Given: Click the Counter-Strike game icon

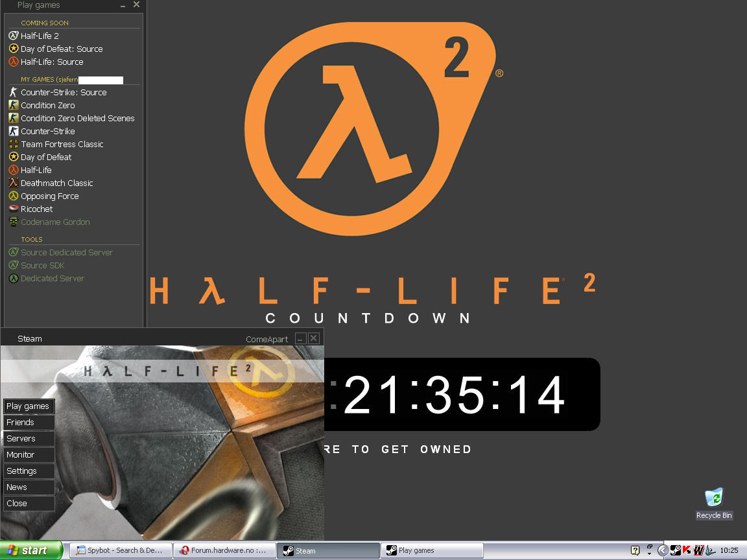Looking at the screenshot, I should (x=14, y=130).
